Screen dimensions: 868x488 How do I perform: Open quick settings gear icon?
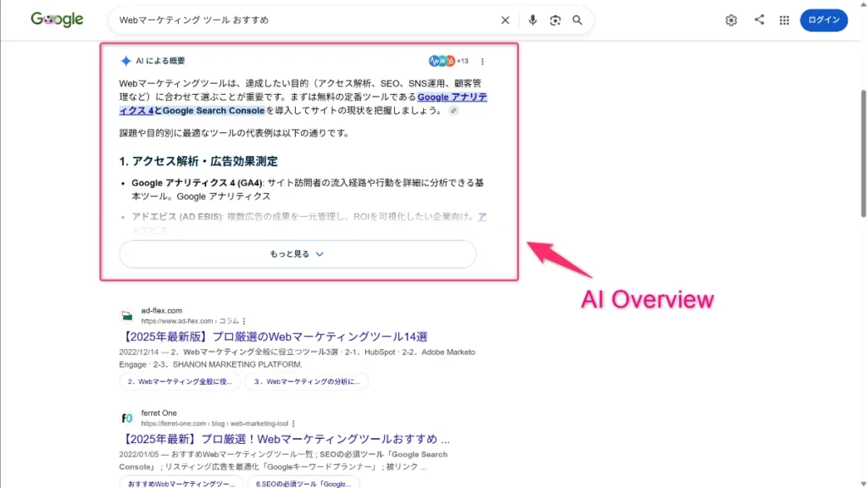732,20
